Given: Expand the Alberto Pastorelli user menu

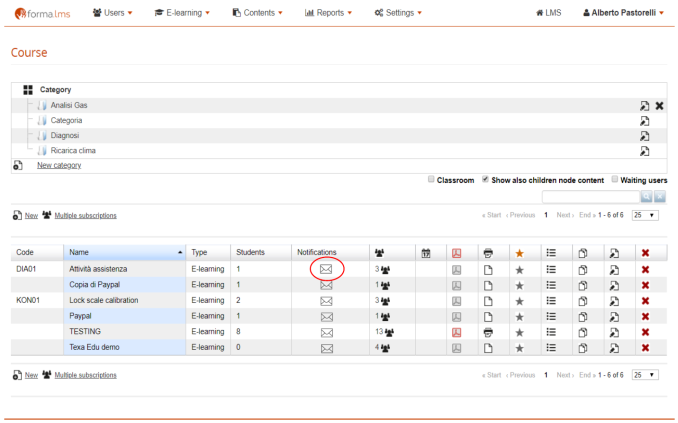Looking at the screenshot, I should pyautogui.click(x=622, y=13).
